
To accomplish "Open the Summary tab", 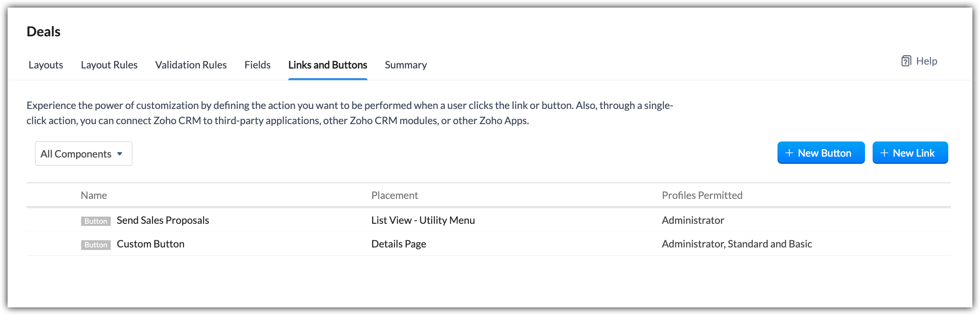I will (405, 65).
